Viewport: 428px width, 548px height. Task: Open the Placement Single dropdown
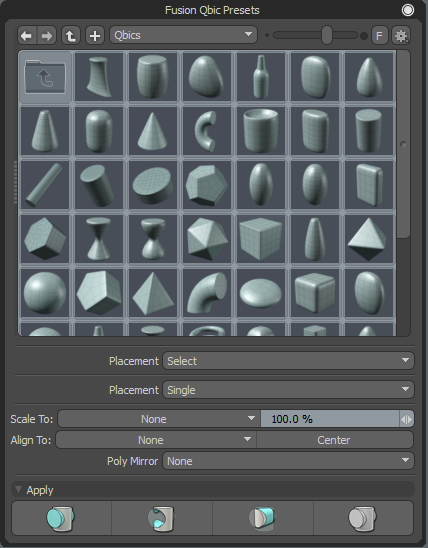pyautogui.click(x=288, y=390)
